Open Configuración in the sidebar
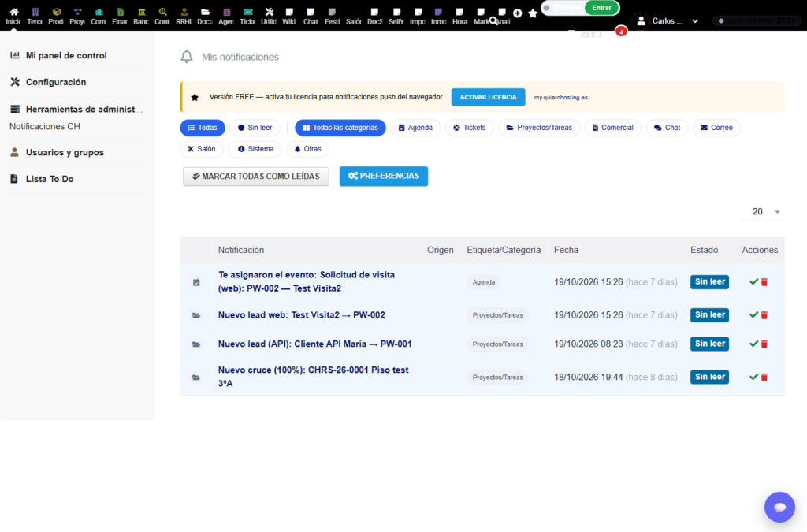807x532 pixels. coord(56,82)
